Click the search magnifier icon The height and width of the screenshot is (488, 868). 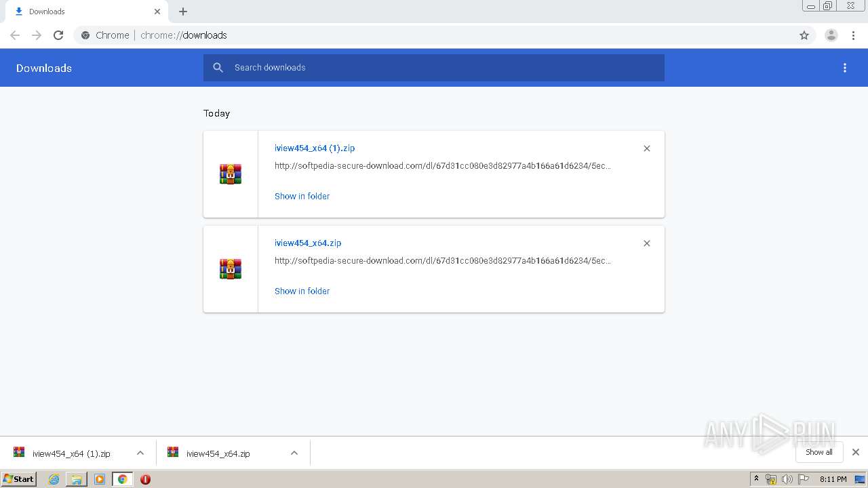(218, 68)
